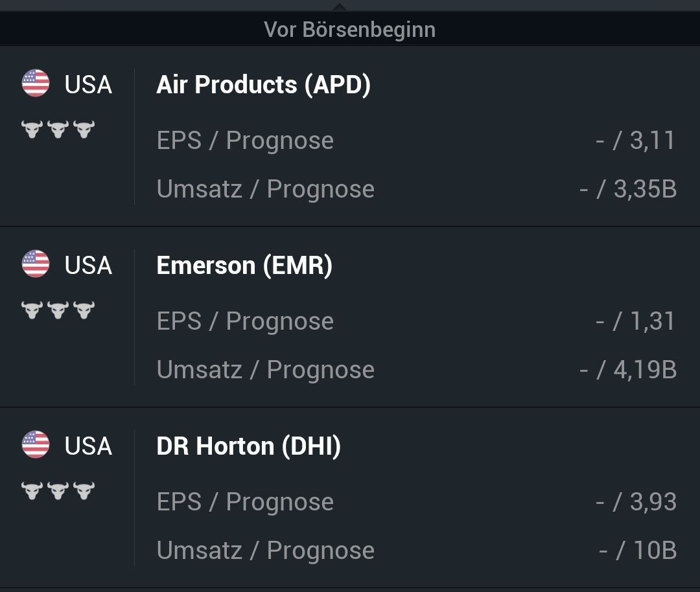Screen dimensions: 700x592
Task: Open the DR Horton (DHI) earnings entry
Action: tap(248, 446)
